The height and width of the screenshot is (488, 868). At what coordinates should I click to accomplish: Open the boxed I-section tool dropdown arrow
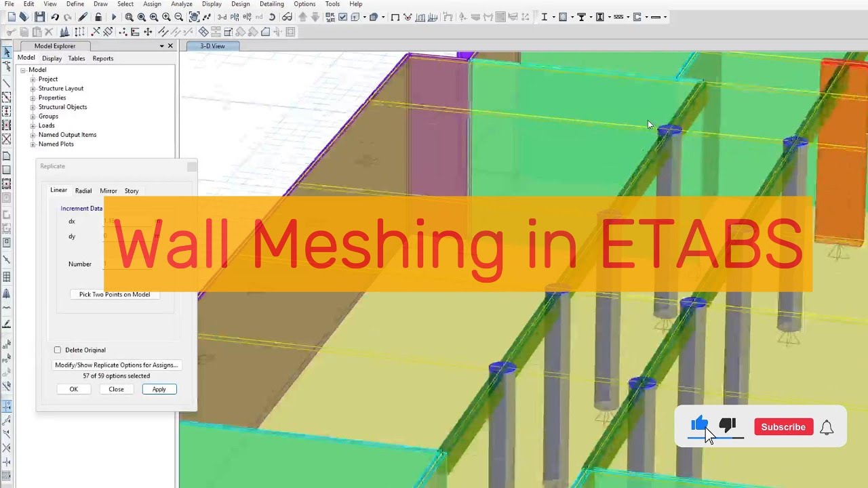click(610, 17)
